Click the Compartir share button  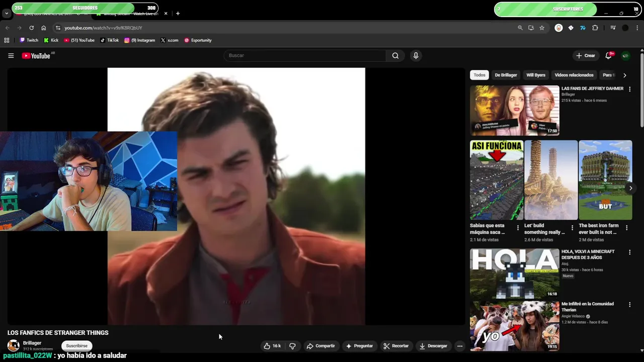320,346
